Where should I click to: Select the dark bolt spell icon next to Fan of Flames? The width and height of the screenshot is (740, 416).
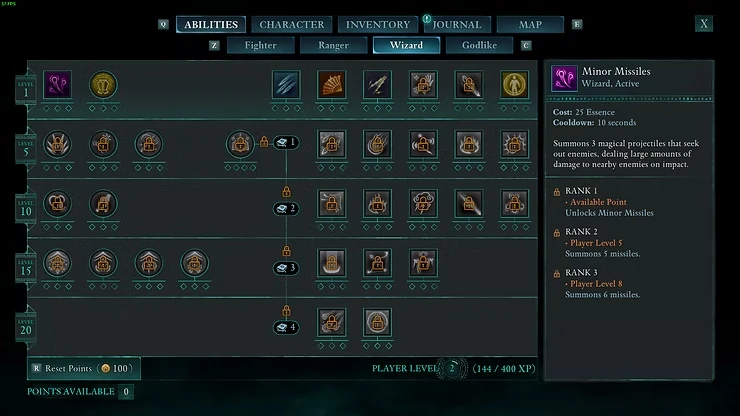pos(378,85)
